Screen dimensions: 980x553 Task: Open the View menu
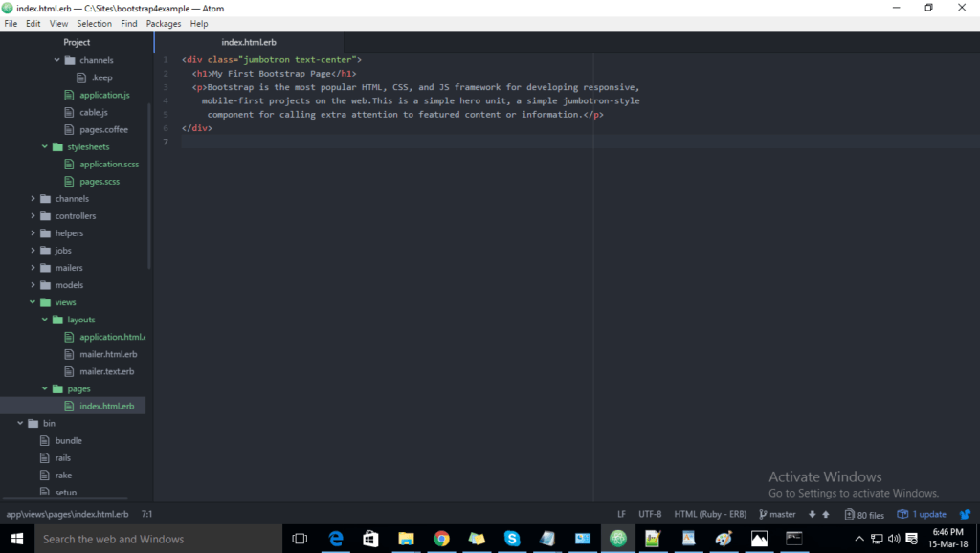[x=58, y=24]
